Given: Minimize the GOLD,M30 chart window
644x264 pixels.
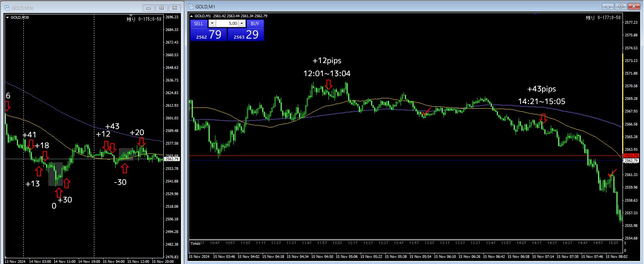Looking at the screenshot, I should coord(149,8).
